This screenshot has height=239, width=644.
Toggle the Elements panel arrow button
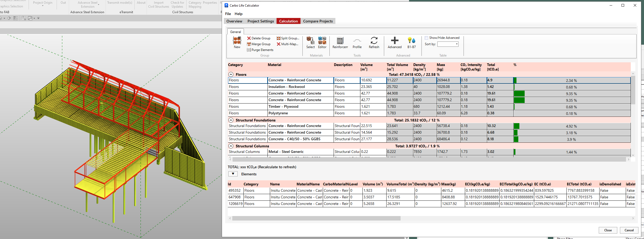click(233, 174)
